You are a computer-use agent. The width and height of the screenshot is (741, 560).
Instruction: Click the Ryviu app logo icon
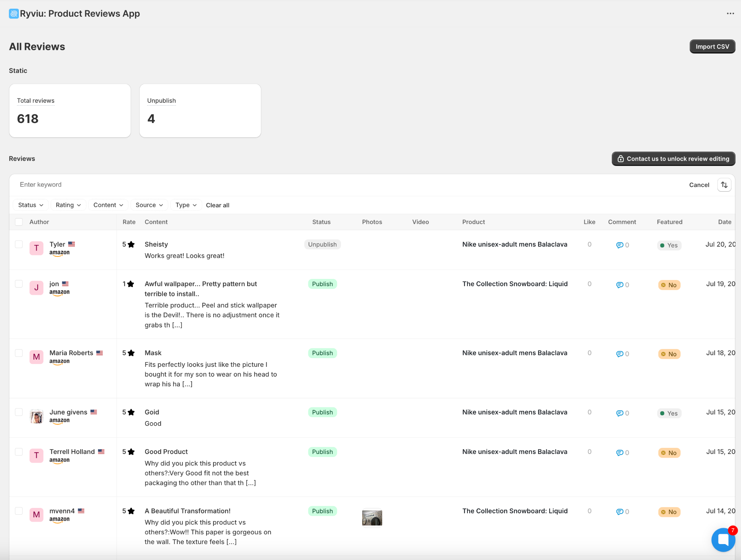[x=14, y=13]
